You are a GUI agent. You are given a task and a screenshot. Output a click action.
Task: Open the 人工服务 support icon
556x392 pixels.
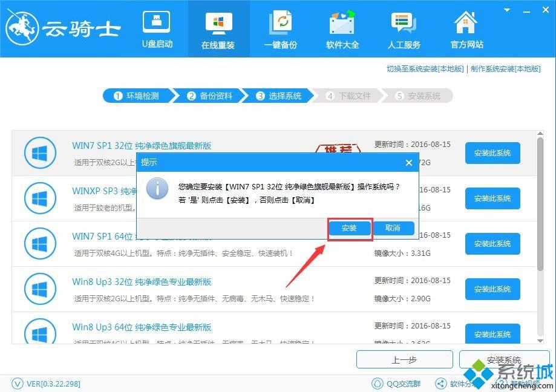tap(404, 23)
